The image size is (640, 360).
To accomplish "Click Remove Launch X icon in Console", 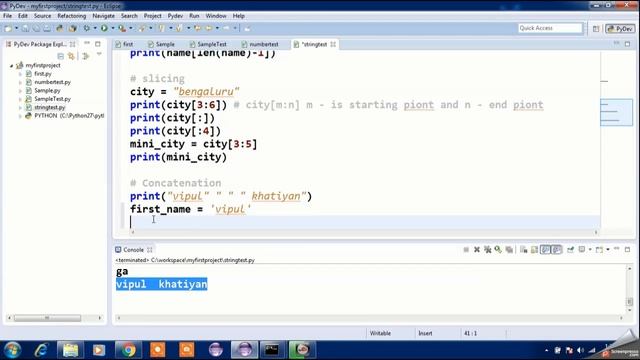I will [x=476, y=249].
